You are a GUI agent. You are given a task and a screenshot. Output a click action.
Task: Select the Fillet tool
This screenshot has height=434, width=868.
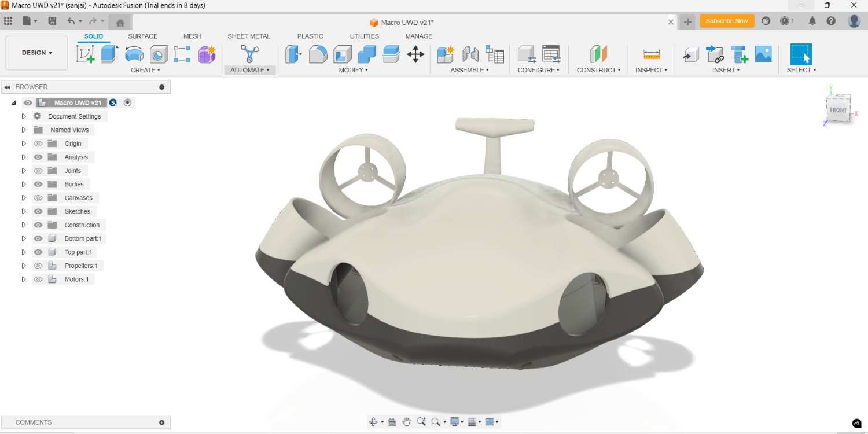click(318, 54)
